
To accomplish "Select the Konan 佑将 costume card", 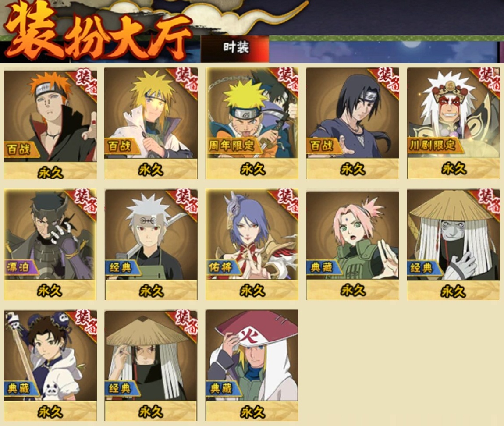I will (x=252, y=245).
